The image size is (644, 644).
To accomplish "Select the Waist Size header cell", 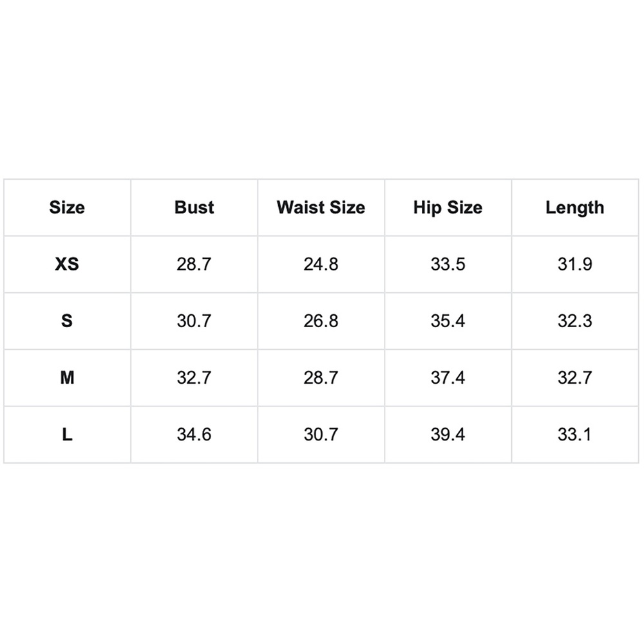I will tap(321, 207).
